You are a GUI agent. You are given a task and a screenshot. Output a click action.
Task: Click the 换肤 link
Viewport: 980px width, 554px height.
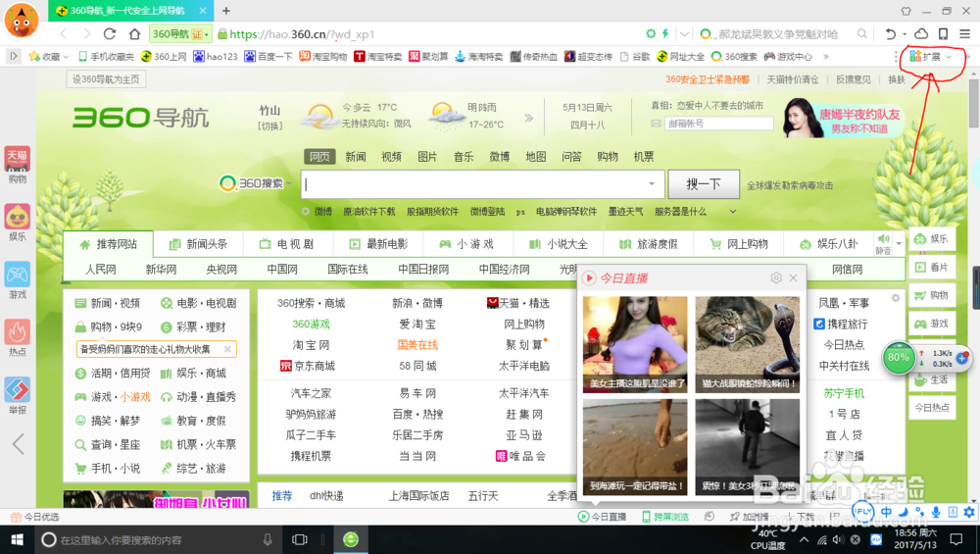tap(897, 79)
